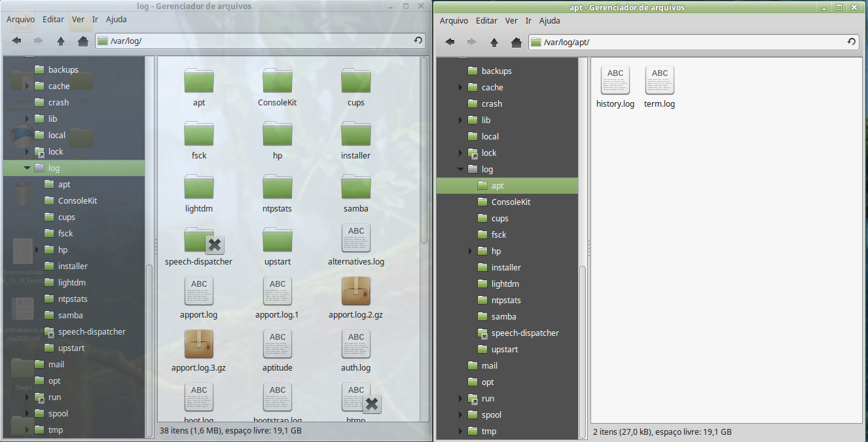Collapse the log node in log window tree

27,168
